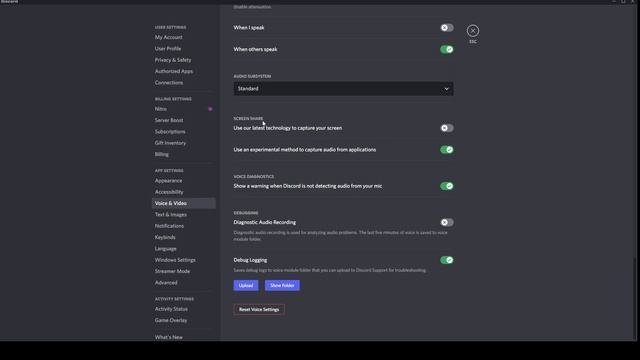Turn off mic detection warning toggle
Screen dimensions: 640x360
447,186
